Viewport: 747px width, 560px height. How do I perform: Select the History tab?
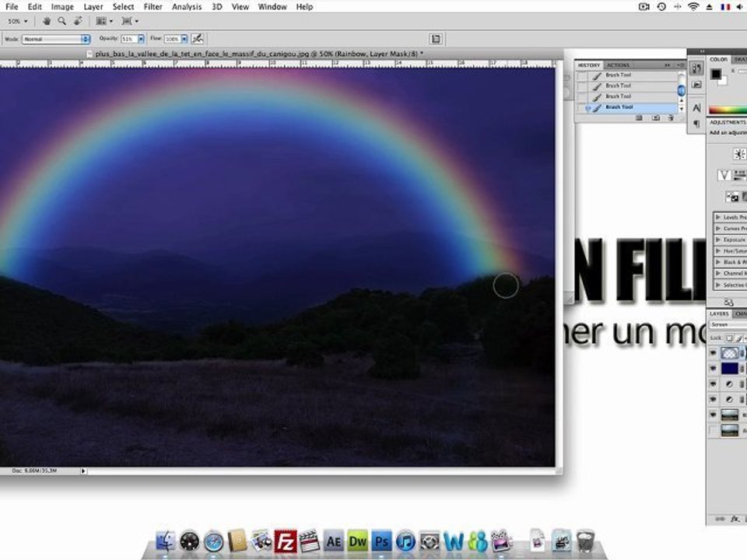589,65
